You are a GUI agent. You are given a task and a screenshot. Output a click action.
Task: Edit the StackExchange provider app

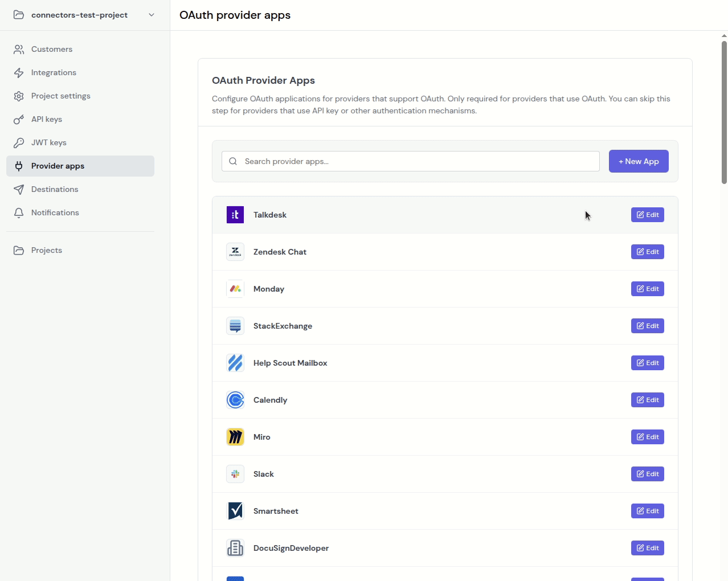tap(648, 326)
